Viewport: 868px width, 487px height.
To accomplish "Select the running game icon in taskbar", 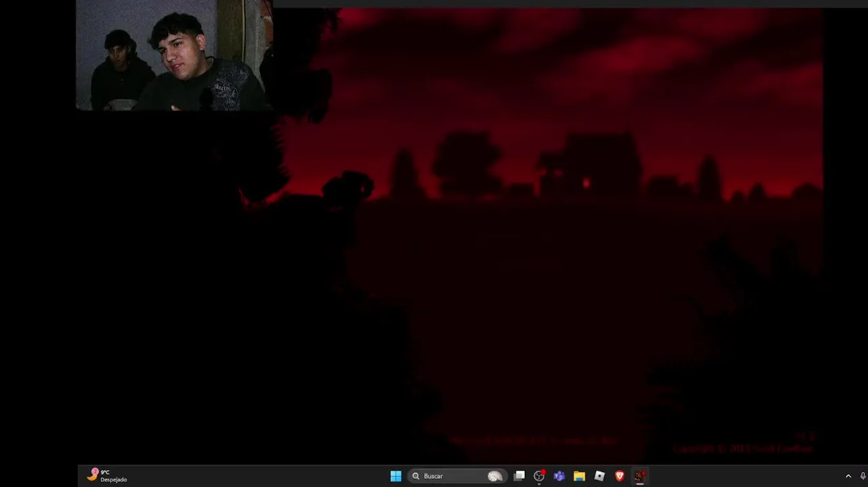I will coord(639,476).
